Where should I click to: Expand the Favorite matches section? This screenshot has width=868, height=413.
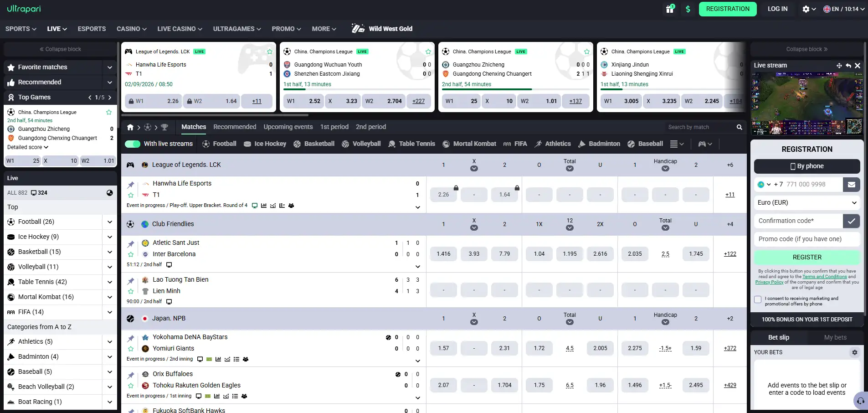coord(110,67)
